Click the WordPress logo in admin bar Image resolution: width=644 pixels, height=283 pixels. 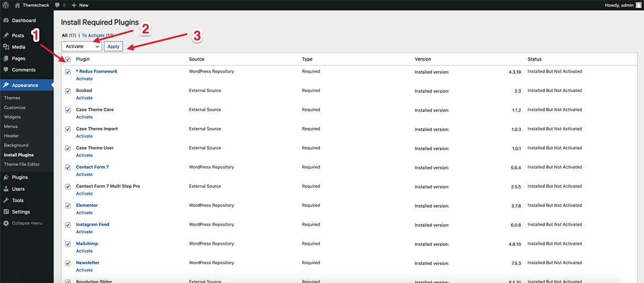pos(6,5)
